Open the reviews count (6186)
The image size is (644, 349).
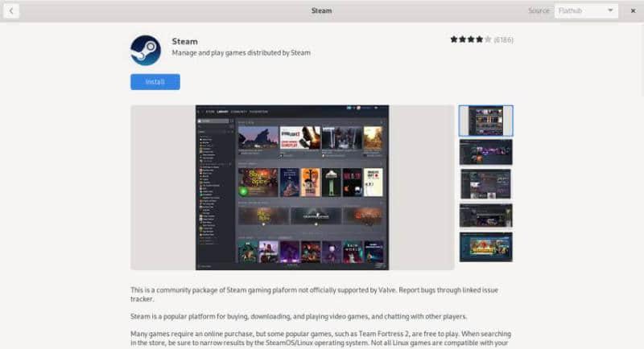[x=504, y=39]
